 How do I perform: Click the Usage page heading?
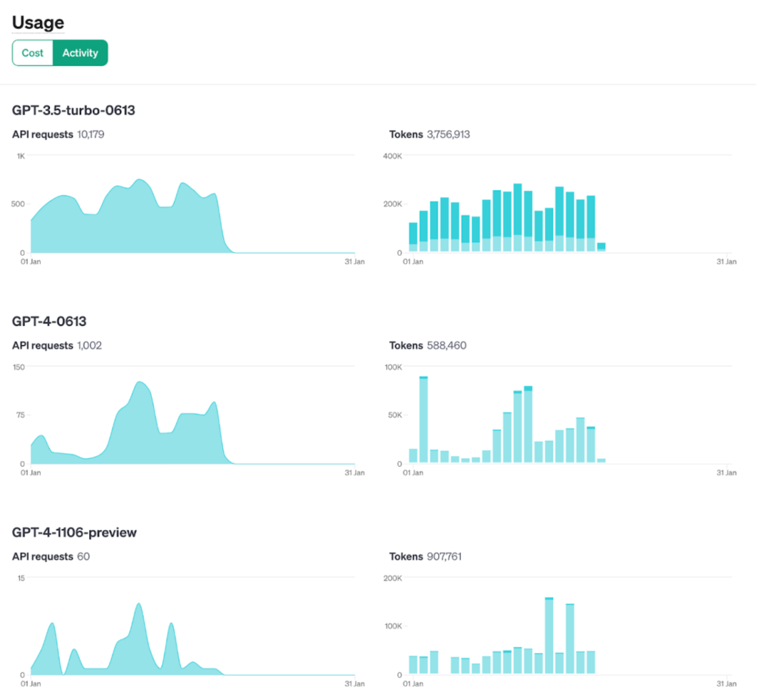[x=38, y=22]
